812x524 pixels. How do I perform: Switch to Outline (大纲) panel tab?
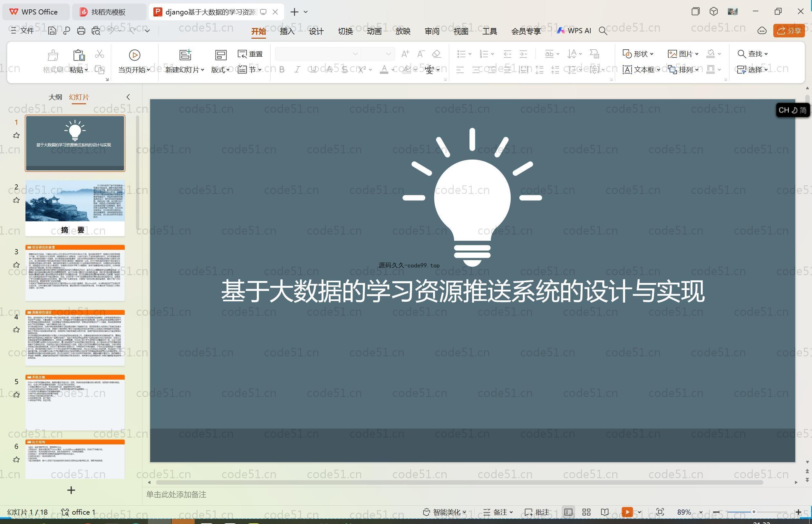[55, 97]
